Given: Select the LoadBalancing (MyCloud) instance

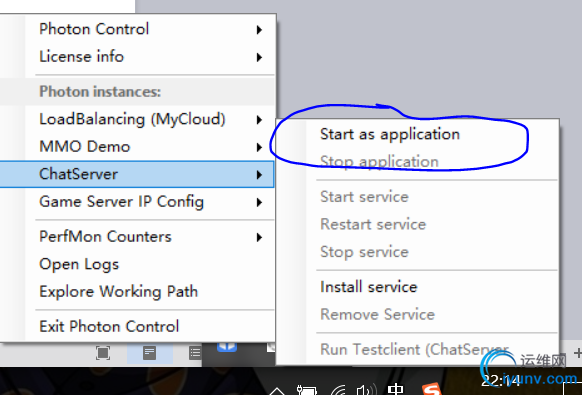Looking at the screenshot, I should (138, 119).
